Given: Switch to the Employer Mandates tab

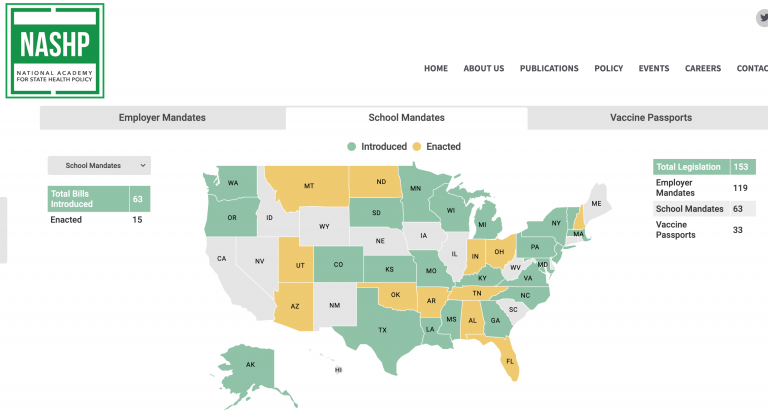Looking at the screenshot, I should (x=162, y=118).
